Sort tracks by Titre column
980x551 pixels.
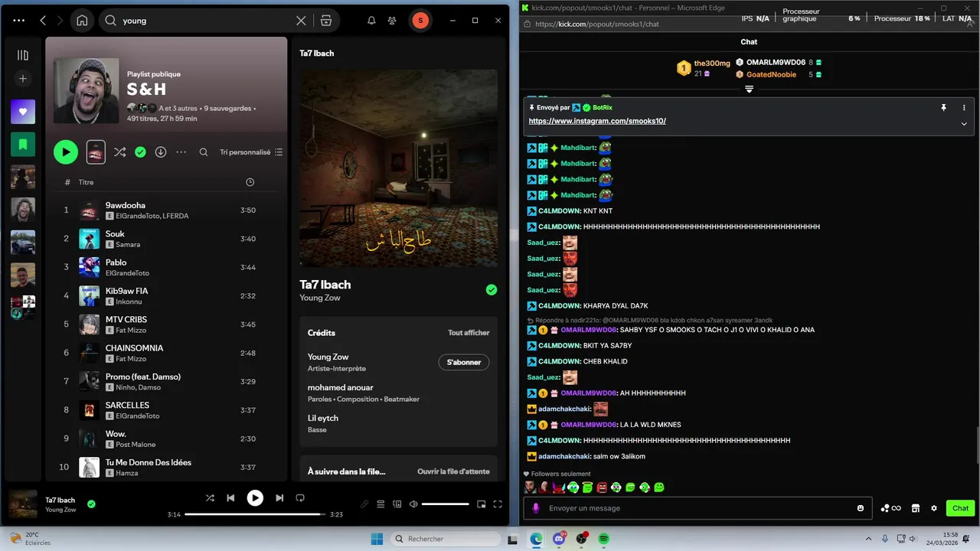[x=86, y=182]
